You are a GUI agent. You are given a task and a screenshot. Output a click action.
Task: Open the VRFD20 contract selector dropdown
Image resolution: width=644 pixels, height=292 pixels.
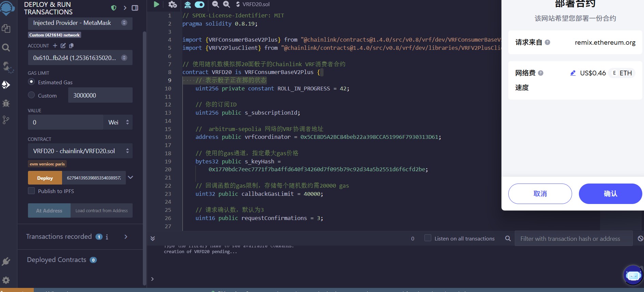point(80,151)
